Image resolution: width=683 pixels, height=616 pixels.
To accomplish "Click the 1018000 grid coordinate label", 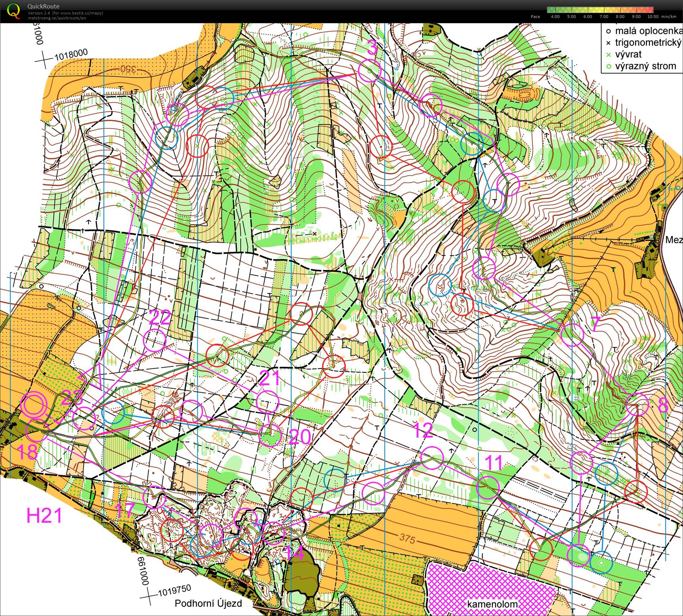I will click(x=71, y=54).
